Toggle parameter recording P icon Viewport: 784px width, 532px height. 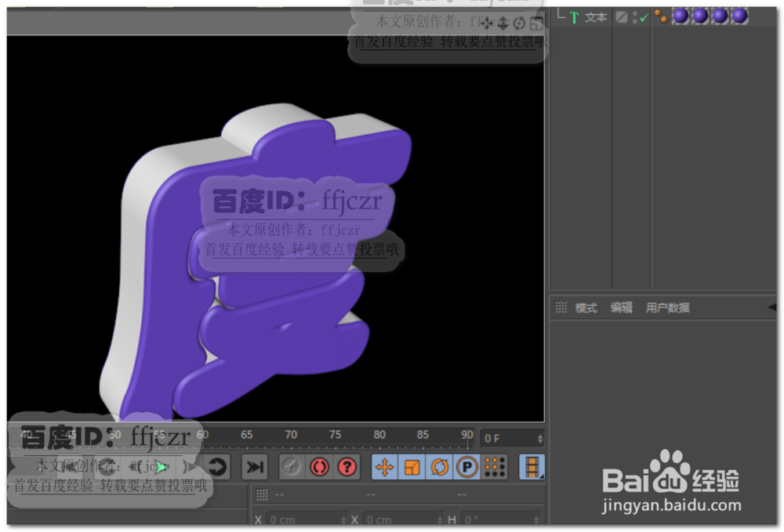(x=467, y=468)
